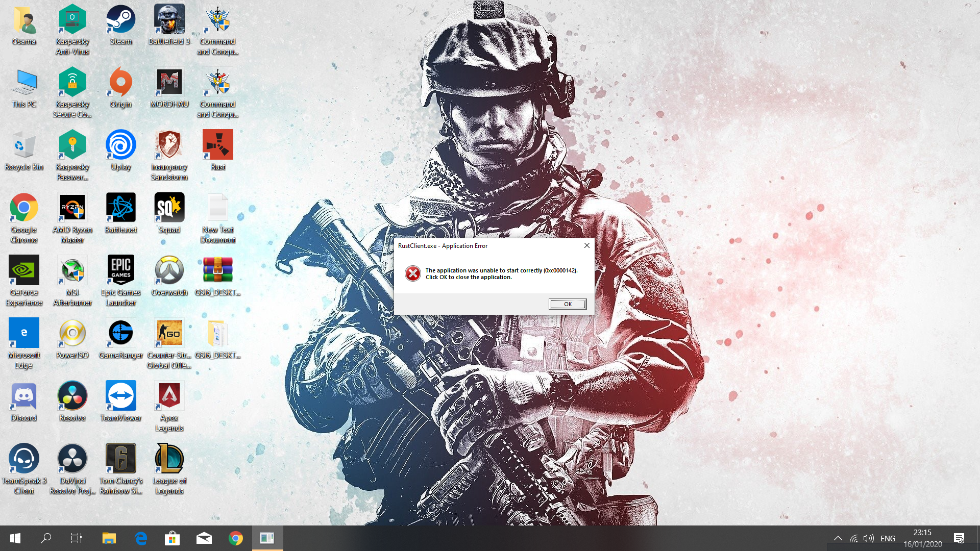Open the ENG language input switcher
980x551 pixels.
click(888, 538)
